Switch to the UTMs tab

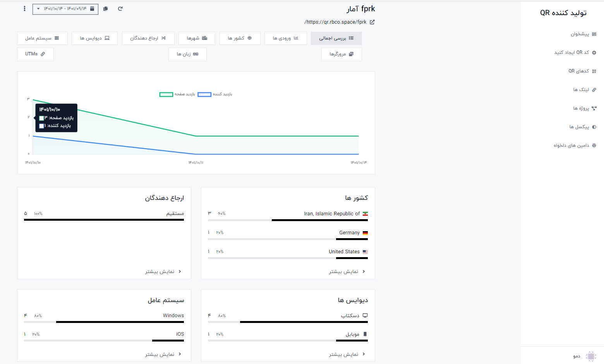(x=35, y=54)
